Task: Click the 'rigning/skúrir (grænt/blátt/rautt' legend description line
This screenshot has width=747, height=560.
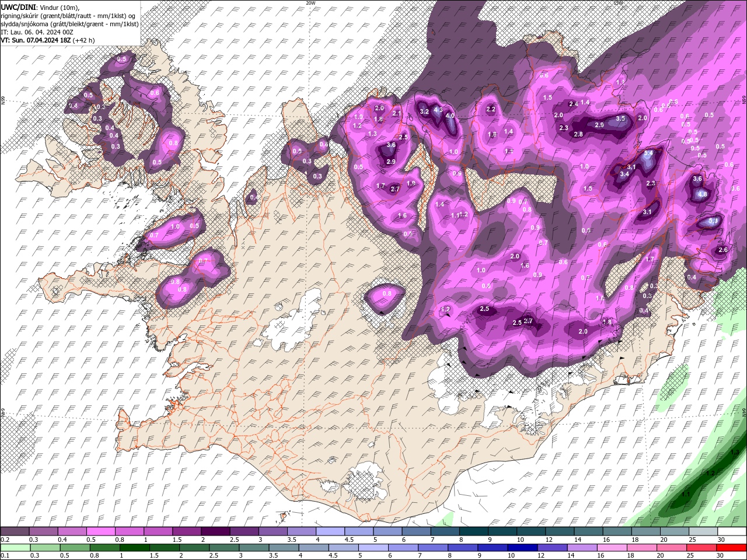Action: pos(68,15)
